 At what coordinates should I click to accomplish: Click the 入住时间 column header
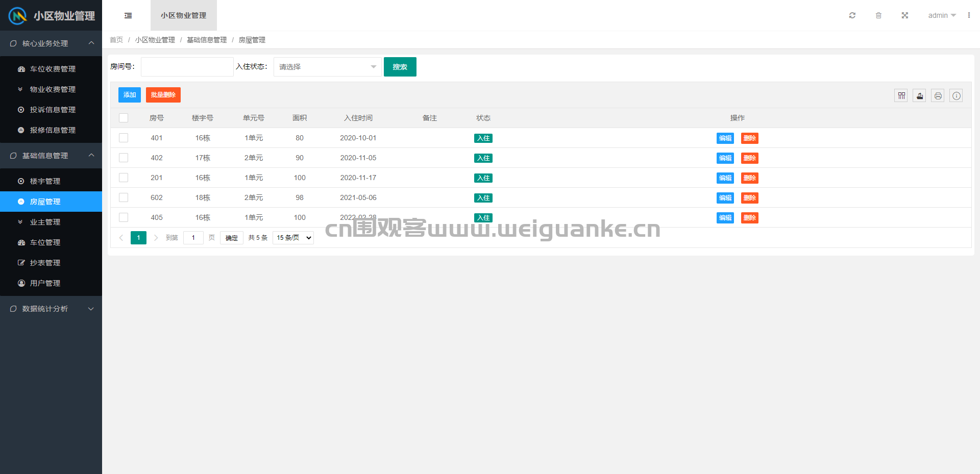tap(358, 118)
